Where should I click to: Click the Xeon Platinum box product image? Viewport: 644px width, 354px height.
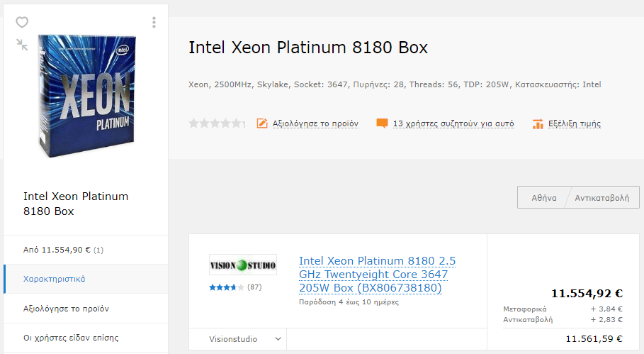click(87, 96)
